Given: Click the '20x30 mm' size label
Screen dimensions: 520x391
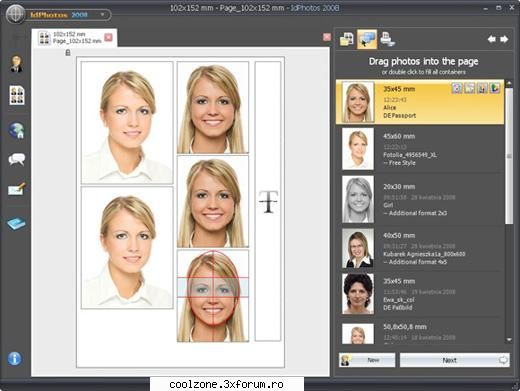Looking at the screenshot, I should point(399,187).
